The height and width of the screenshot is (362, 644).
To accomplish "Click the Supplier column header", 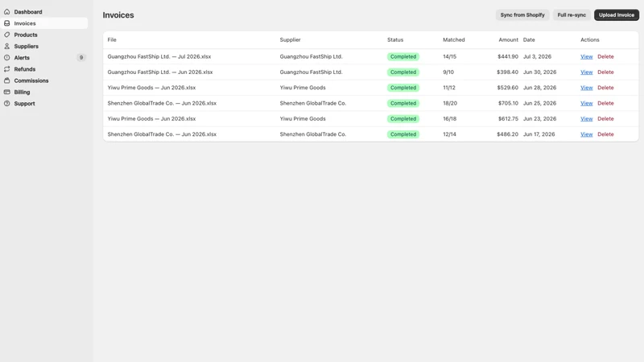I will (290, 39).
